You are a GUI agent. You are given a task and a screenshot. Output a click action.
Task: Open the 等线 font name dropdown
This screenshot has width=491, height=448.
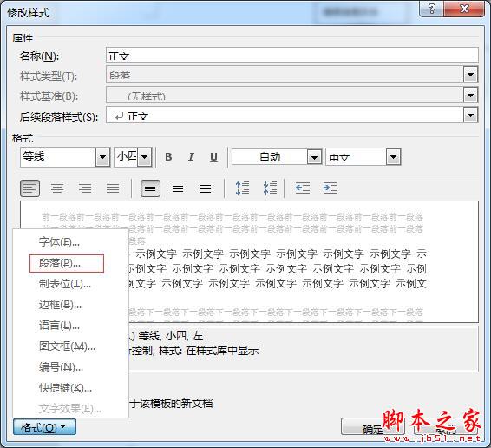pyautogui.click(x=102, y=157)
